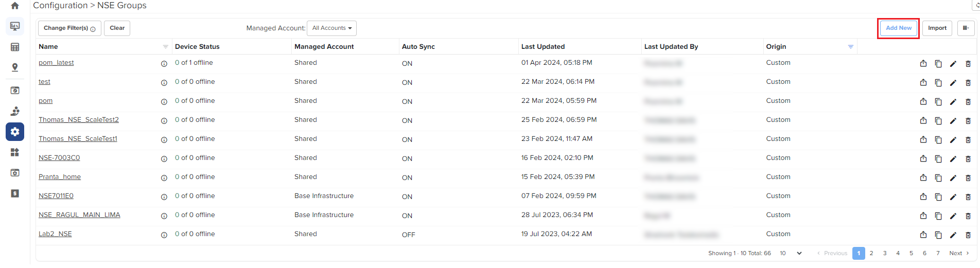This screenshot has height=268, width=980.
Task: Click the Import button
Action: point(937,28)
